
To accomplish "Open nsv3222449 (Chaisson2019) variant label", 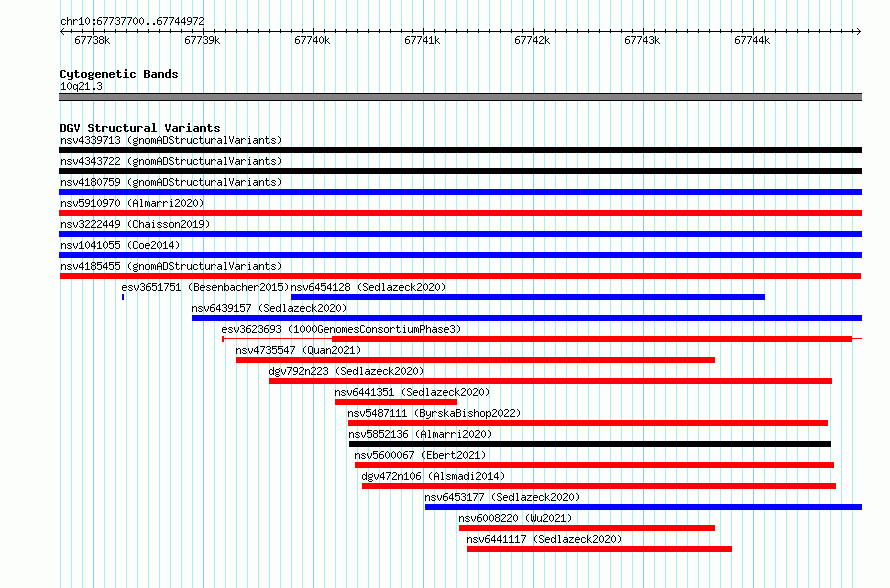I will [135, 224].
